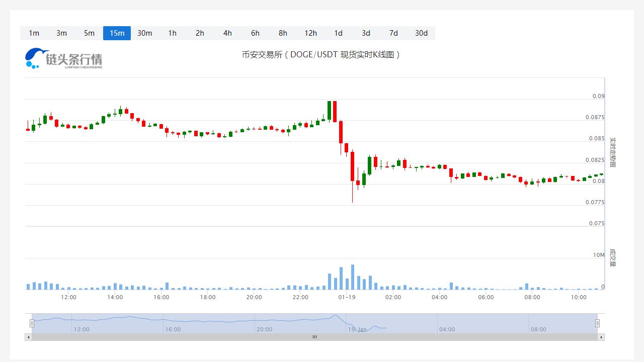
Task: Choose the 1h timeframe
Action: (x=172, y=33)
